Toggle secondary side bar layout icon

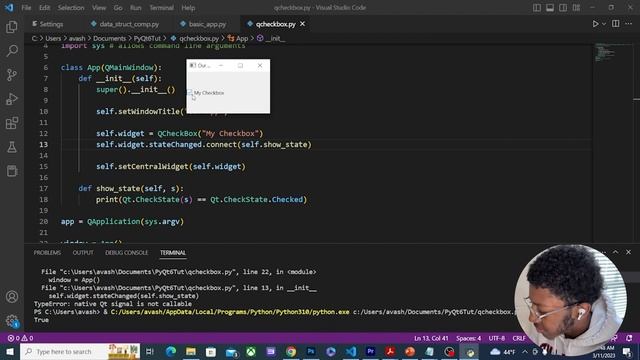(x=563, y=8)
